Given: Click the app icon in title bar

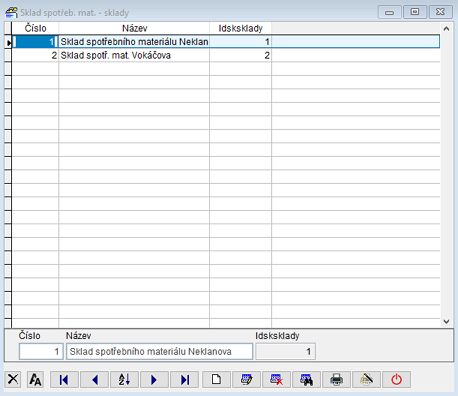Looking at the screenshot, I should click(x=11, y=13).
